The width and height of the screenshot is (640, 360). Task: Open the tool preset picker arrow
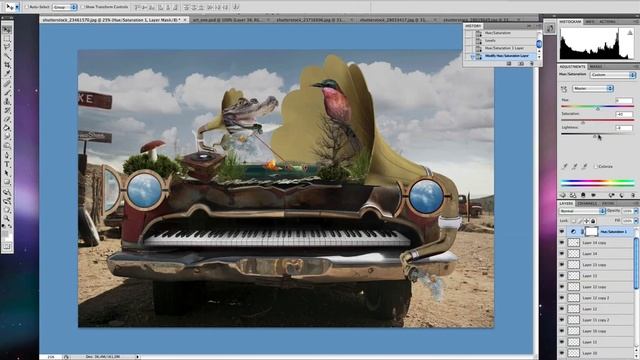click(17, 7)
